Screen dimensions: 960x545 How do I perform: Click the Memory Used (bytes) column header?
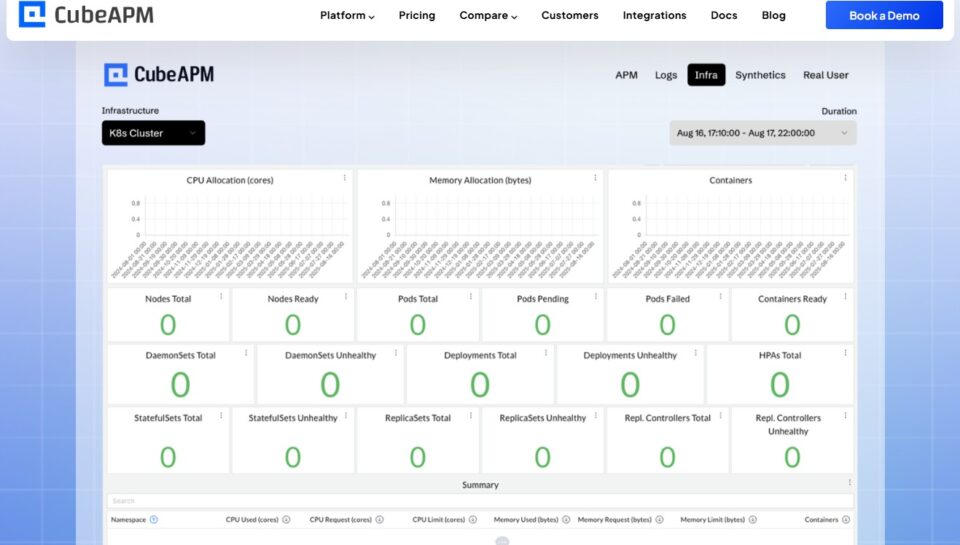526,519
